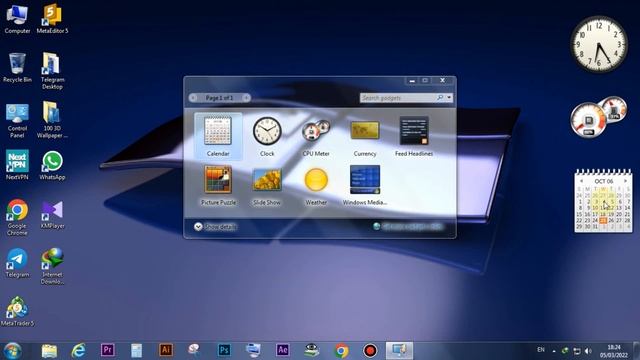Click the volume speaker tray icon
Image resolution: width=640 pixels, height=360 pixels.
(588, 351)
